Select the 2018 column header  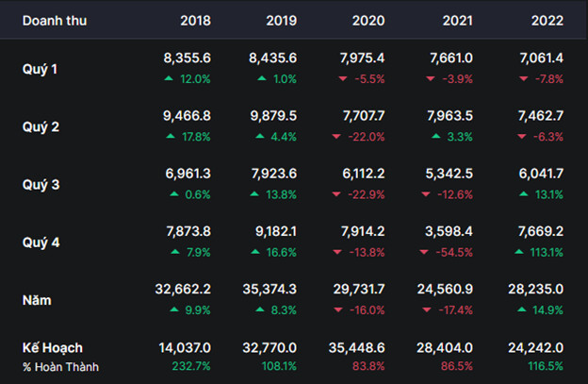tap(195, 21)
